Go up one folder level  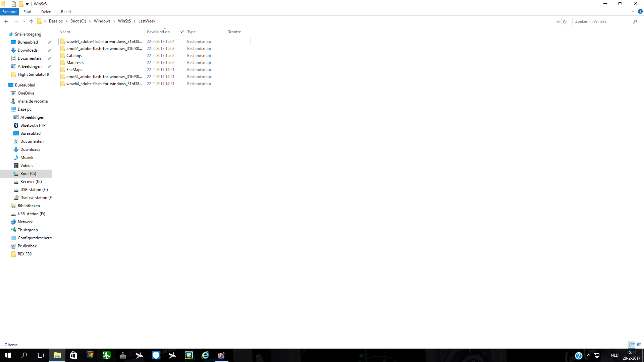point(31,21)
